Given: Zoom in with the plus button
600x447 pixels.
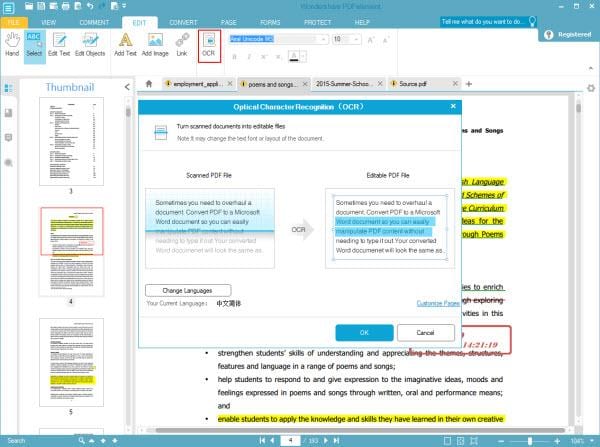Looking at the screenshot, I should click(x=557, y=441).
